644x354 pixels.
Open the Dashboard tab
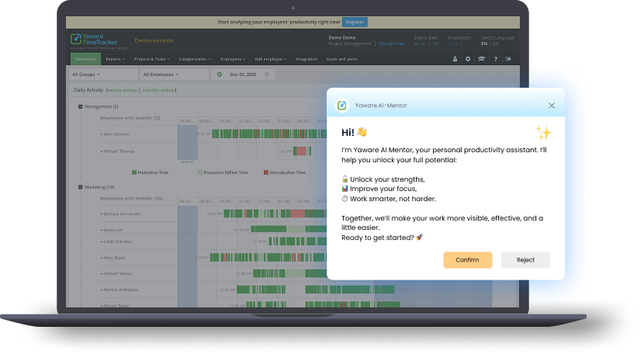point(85,59)
